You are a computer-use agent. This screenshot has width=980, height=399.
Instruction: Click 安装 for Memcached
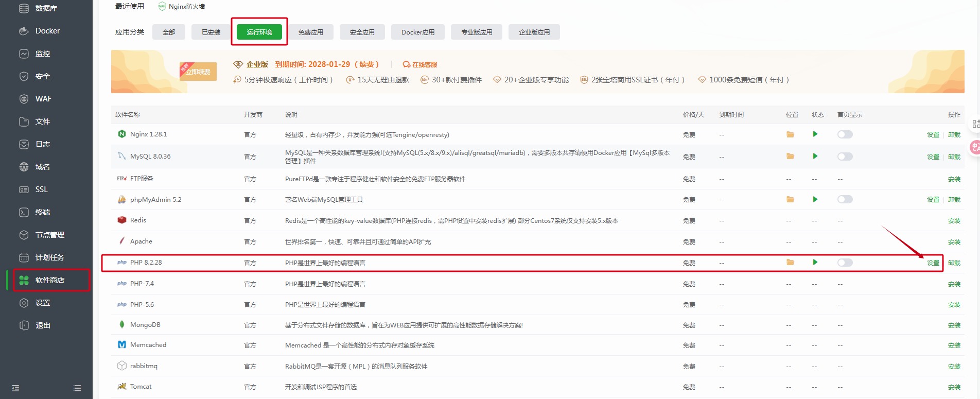[x=954, y=345]
